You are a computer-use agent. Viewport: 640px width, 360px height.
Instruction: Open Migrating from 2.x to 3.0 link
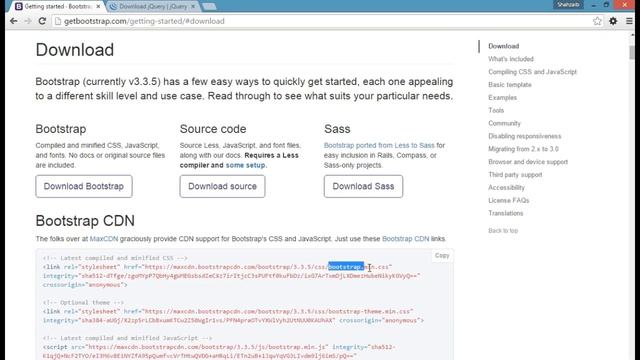pyautogui.click(x=523, y=149)
